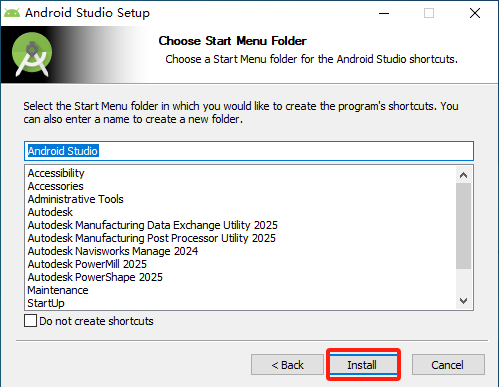Select the Maintenance folder

coord(58,290)
